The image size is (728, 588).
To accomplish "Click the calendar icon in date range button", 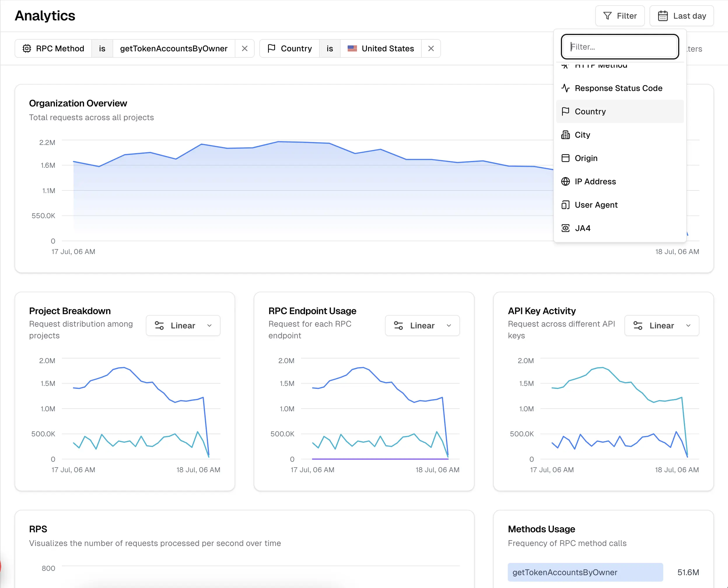I will pos(662,16).
